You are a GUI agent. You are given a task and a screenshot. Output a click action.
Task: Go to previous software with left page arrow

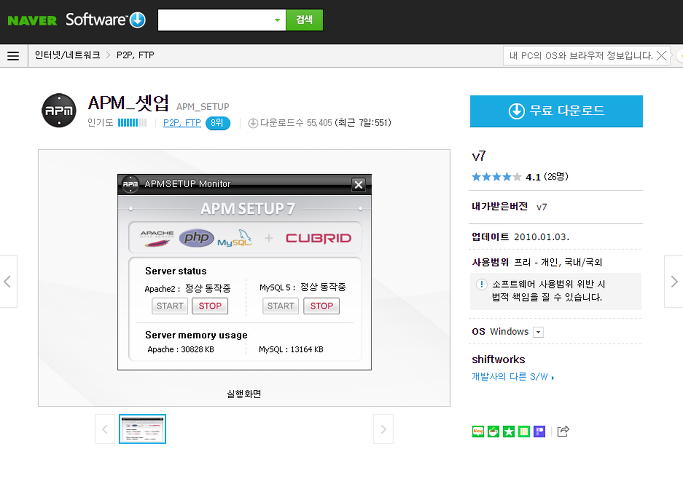[x=8, y=281]
